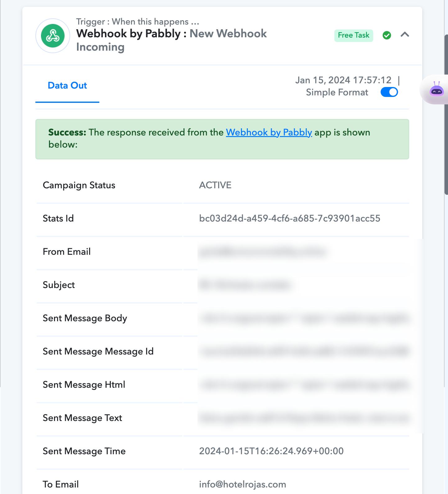Open the Webhook by Pabbly hyperlink
Screen dimensions: 448x494
point(269,132)
